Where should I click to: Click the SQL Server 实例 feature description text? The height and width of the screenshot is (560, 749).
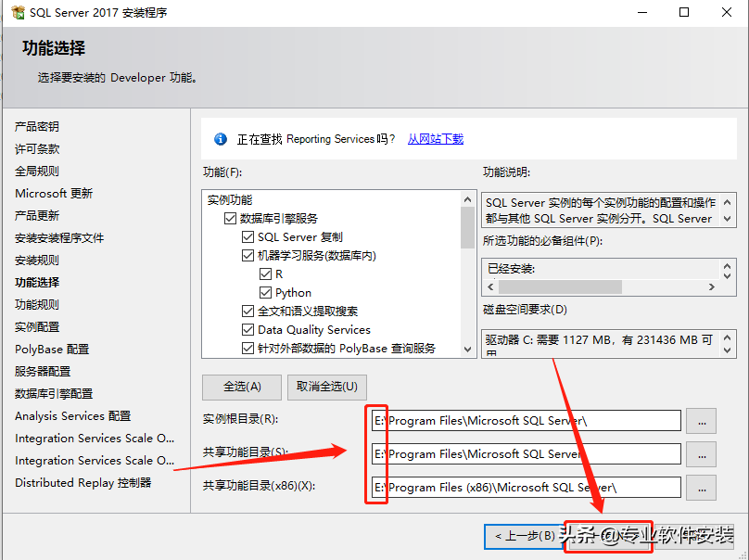click(x=601, y=210)
